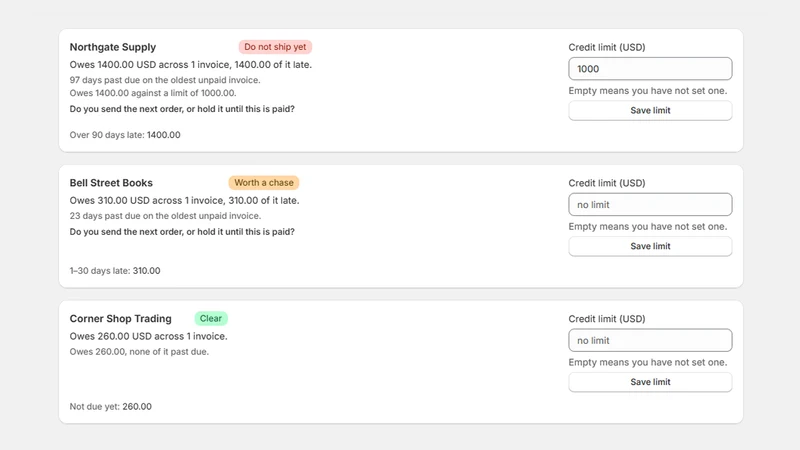The image size is (800, 450).
Task: Click Bell Street's 'Do you send the next order' question
Action: (x=182, y=232)
